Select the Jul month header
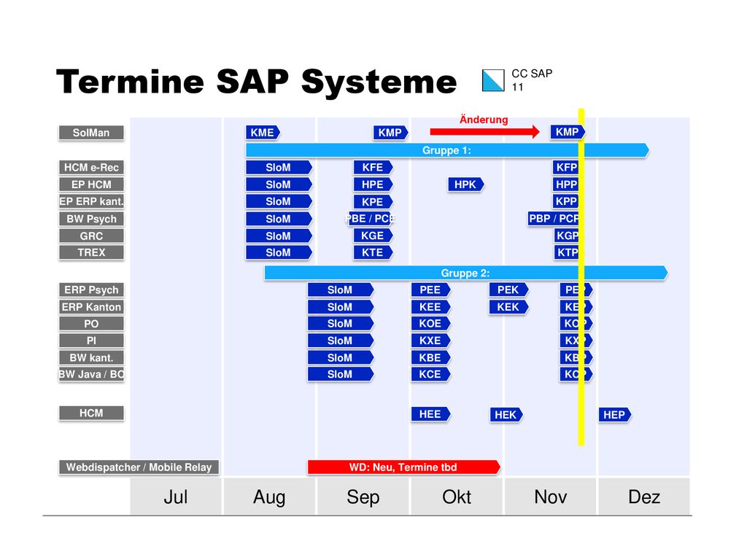Screen dimensions: 747x560 coord(176,497)
